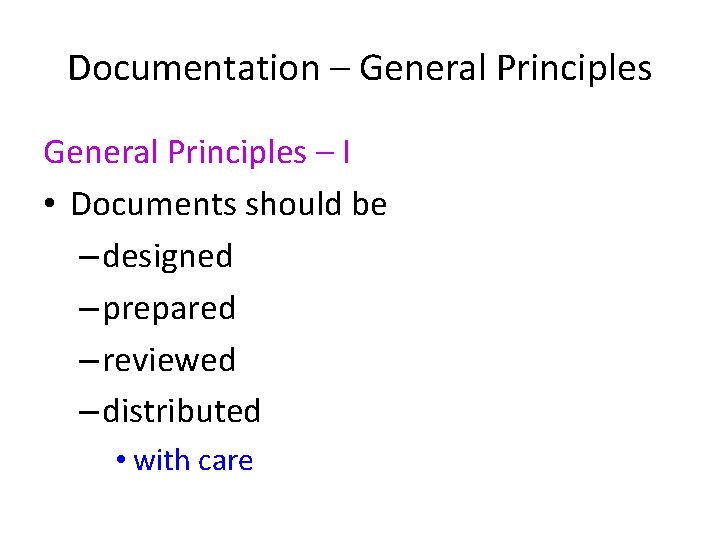
Task: Click the word "Documents" in the first bullet
Action: coord(148,205)
